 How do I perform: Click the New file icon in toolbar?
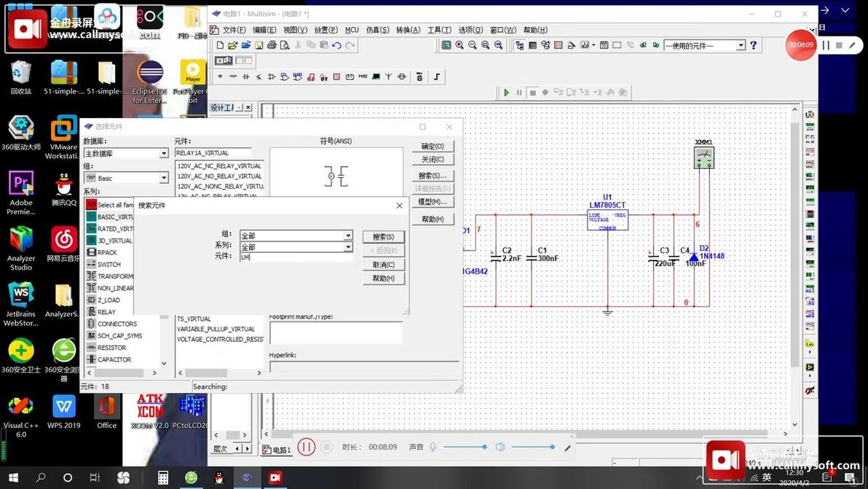point(220,45)
